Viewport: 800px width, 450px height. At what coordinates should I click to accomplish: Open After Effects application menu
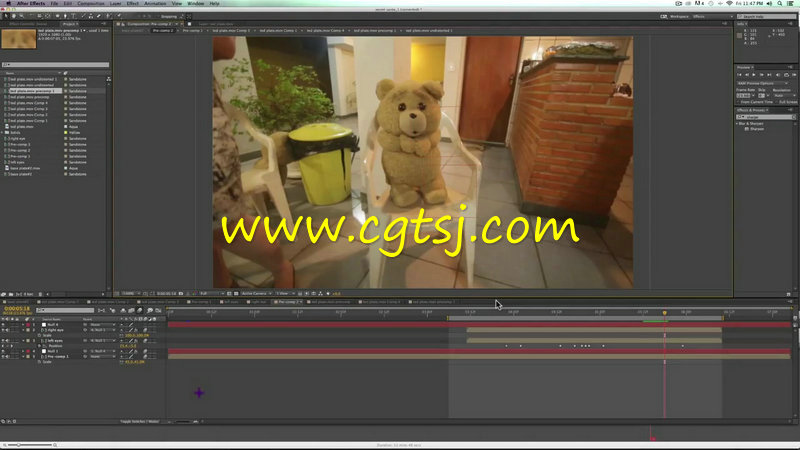(x=31, y=4)
